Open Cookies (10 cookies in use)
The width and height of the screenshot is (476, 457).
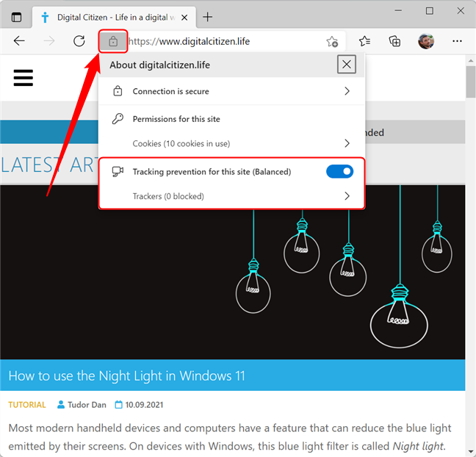(x=231, y=143)
